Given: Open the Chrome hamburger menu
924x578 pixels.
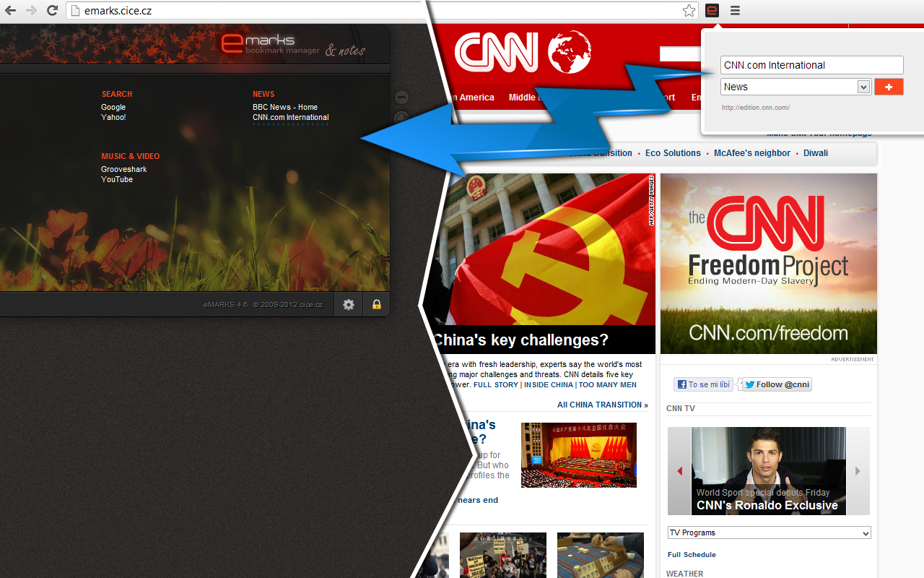Looking at the screenshot, I should click(x=735, y=11).
